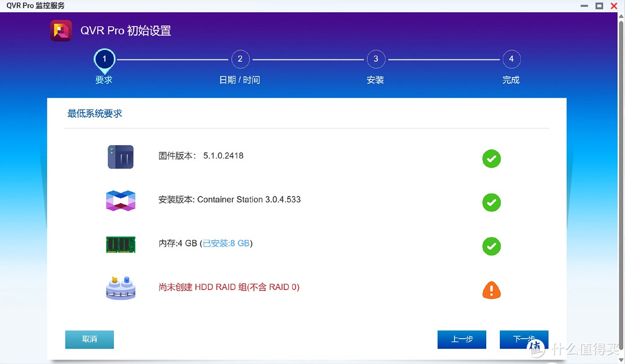Image resolution: width=625 pixels, height=364 pixels.
Task: Click the green checkmark beside firmware version
Action: (x=491, y=159)
